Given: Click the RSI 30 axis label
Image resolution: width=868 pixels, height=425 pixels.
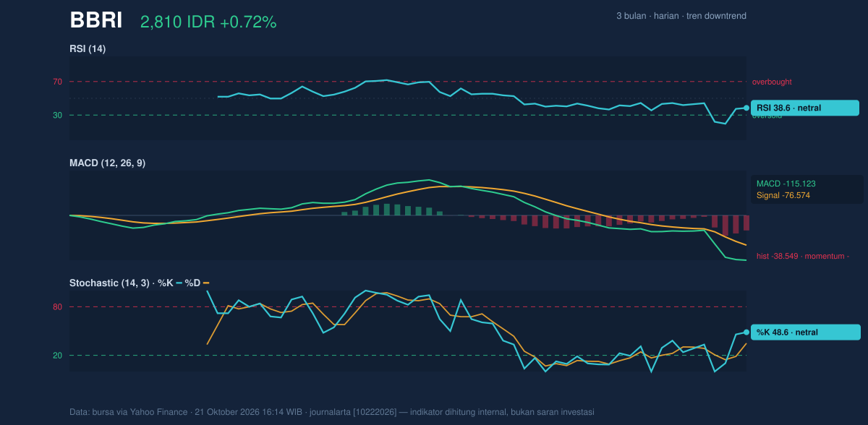Looking at the screenshot, I should [x=57, y=115].
